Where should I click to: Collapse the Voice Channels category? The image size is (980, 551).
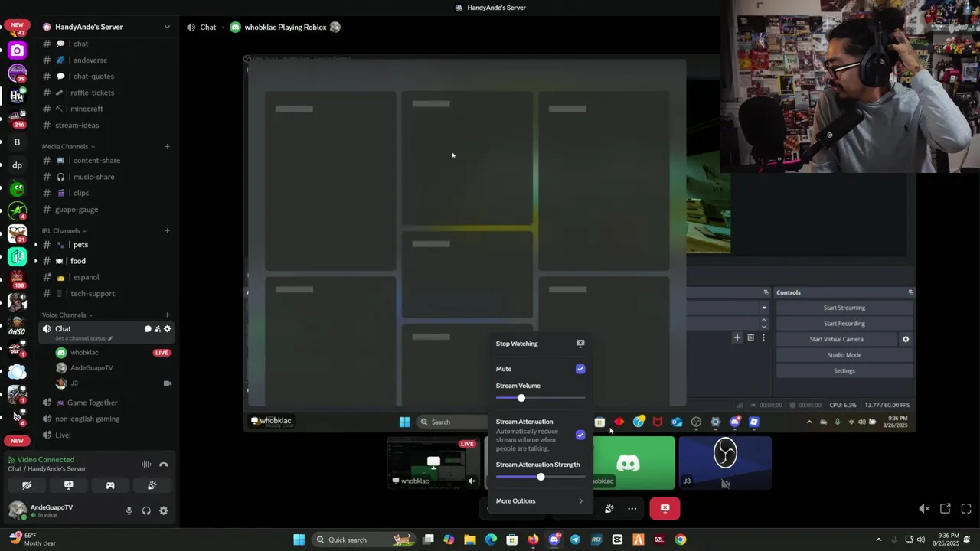coord(67,315)
